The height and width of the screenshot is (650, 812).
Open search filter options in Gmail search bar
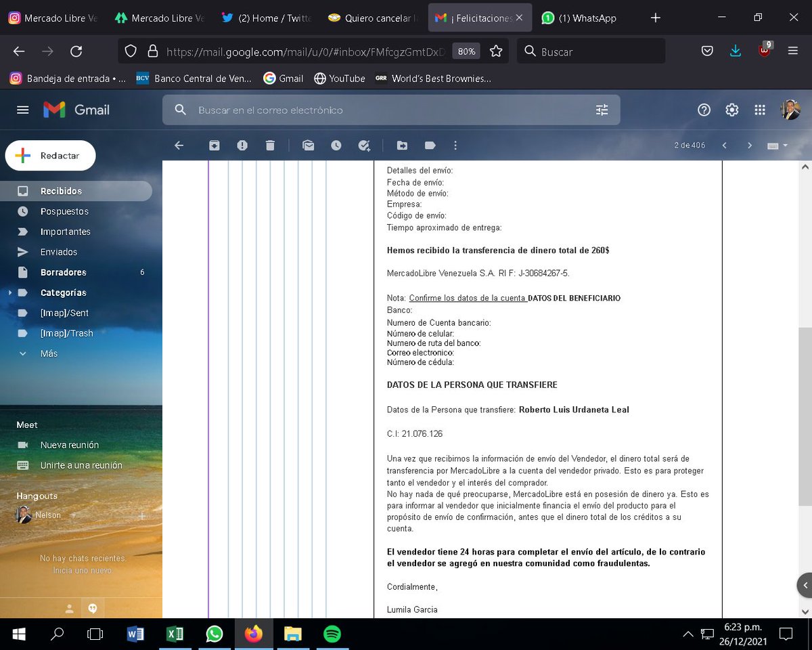point(602,110)
